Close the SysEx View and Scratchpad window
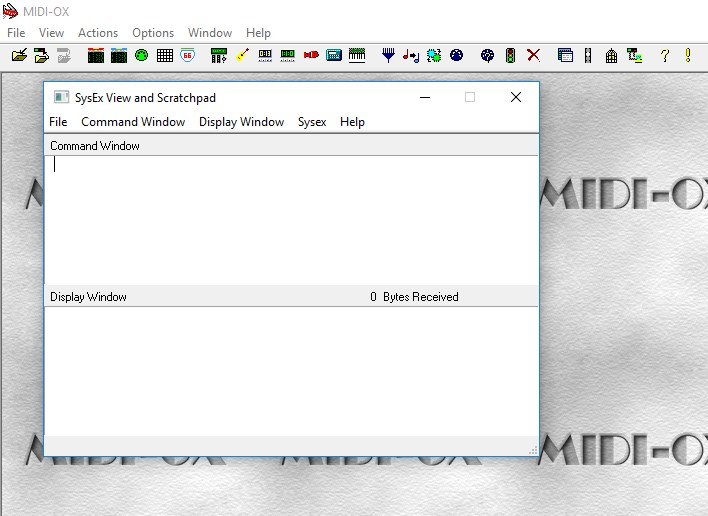This screenshot has height=516, width=708. 516,97
